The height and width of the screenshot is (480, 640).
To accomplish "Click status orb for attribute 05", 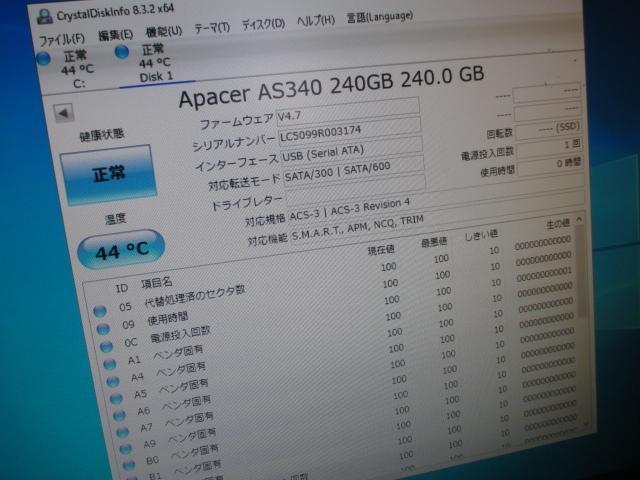I will click(100, 311).
